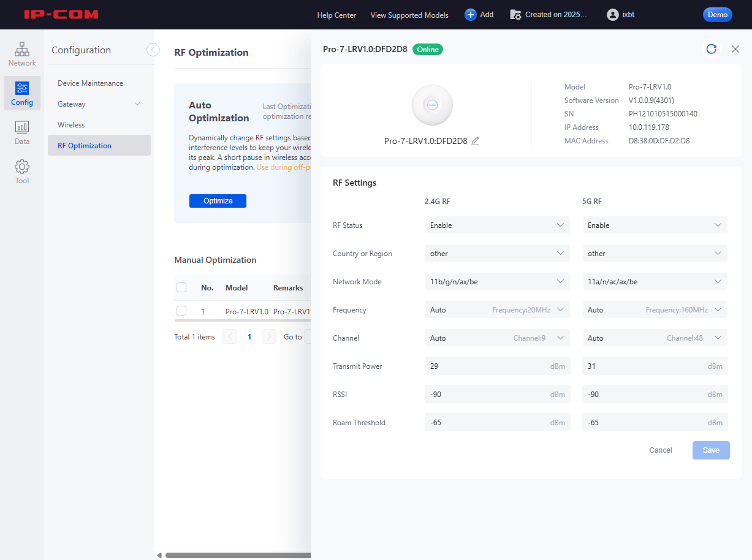Go to next table page arrow
This screenshot has width=752, height=560.
tap(268, 336)
